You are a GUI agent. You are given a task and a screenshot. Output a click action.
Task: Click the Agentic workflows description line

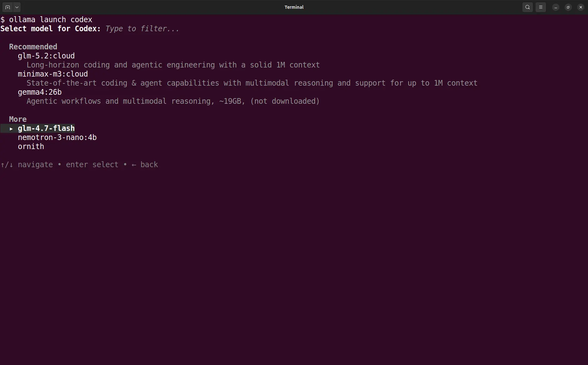[173, 101]
